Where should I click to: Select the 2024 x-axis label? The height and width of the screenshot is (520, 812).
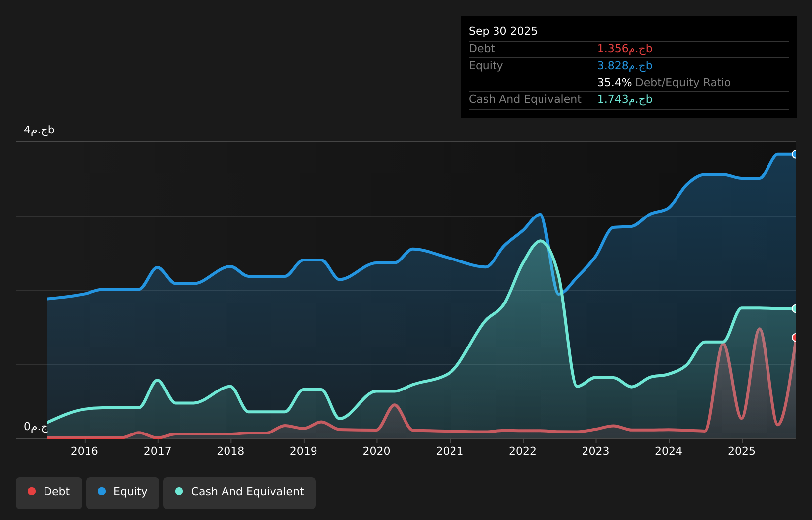(669, 451)
